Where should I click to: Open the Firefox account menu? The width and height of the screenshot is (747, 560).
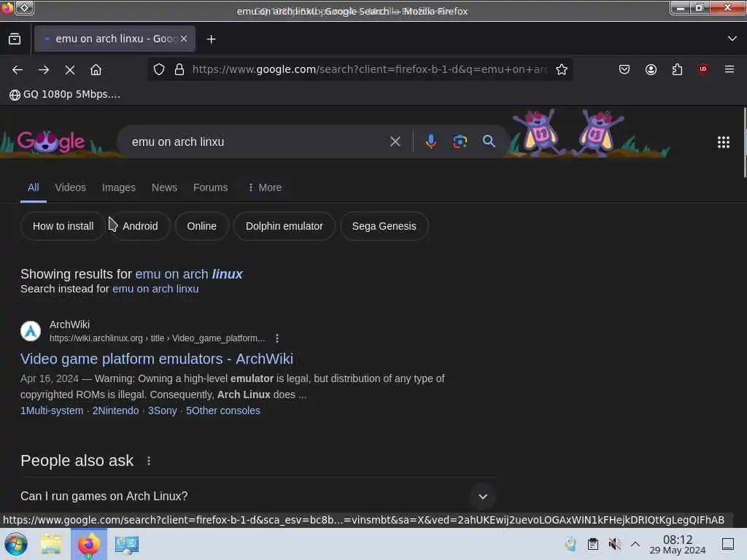coord(651,69)
